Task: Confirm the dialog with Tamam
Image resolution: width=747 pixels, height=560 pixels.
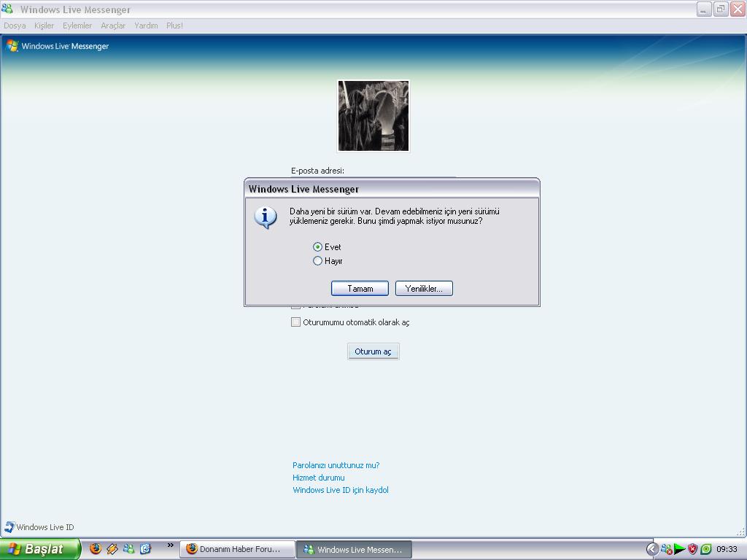Action: click(360, 289)
